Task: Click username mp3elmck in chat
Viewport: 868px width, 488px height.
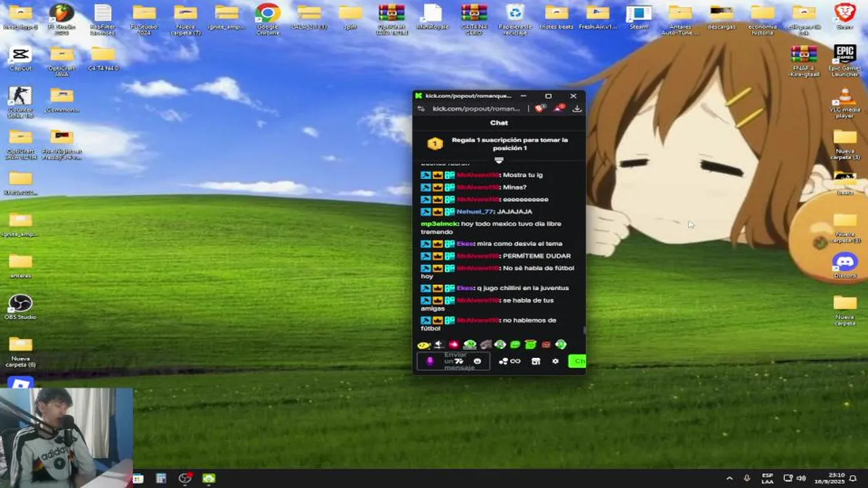Action: 439,224
